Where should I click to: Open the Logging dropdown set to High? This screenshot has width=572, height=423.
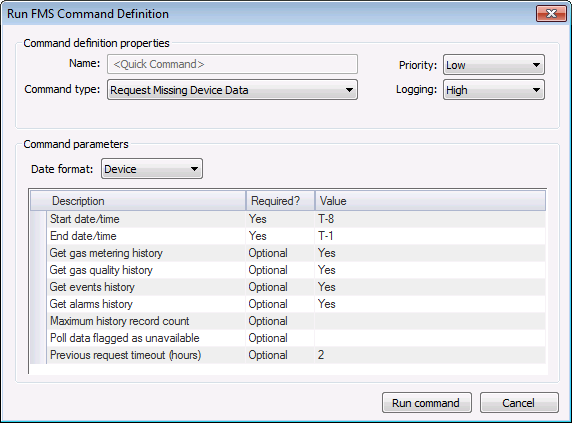(x=494, y=90)
